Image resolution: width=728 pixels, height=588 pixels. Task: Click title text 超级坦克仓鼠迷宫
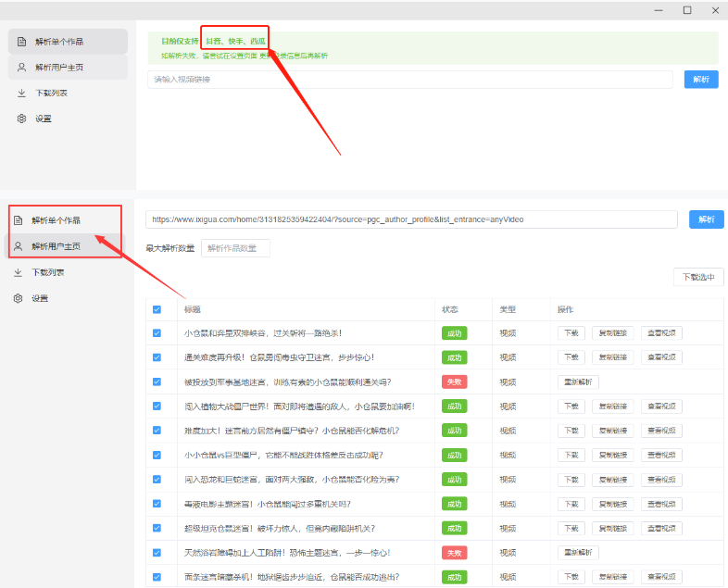point(280,528)
